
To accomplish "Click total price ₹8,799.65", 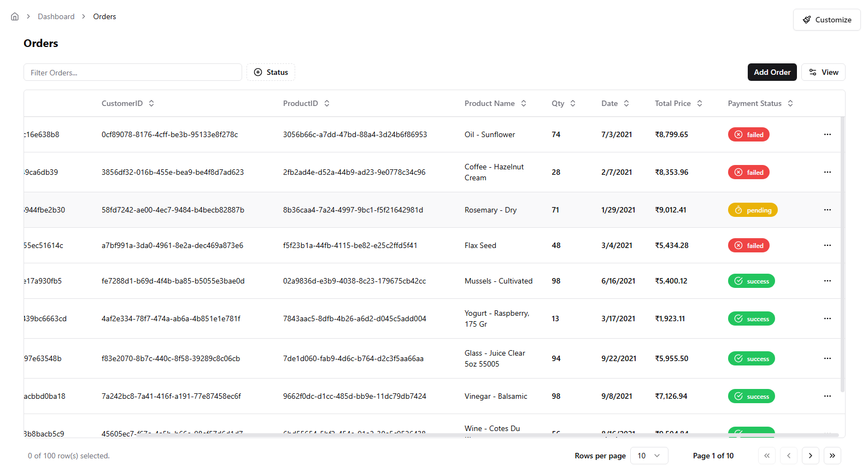I will (x=671, y=134).
